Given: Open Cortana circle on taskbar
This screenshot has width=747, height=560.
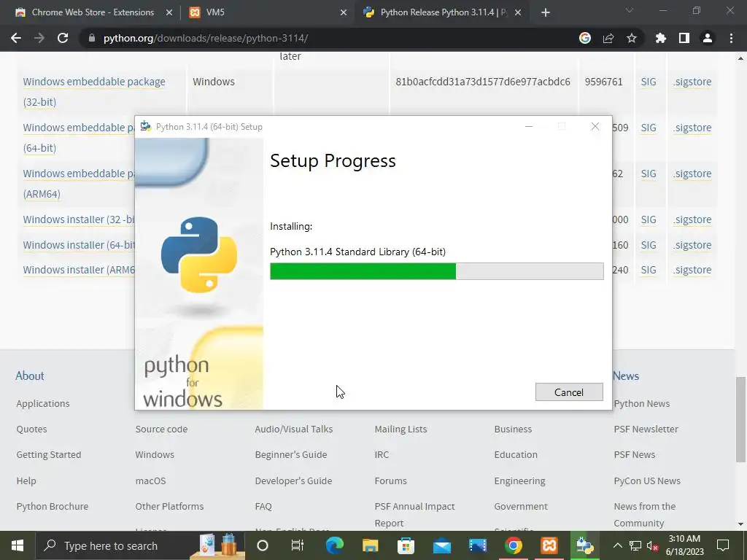Looking at the screenshot, I should pos(263,545).
